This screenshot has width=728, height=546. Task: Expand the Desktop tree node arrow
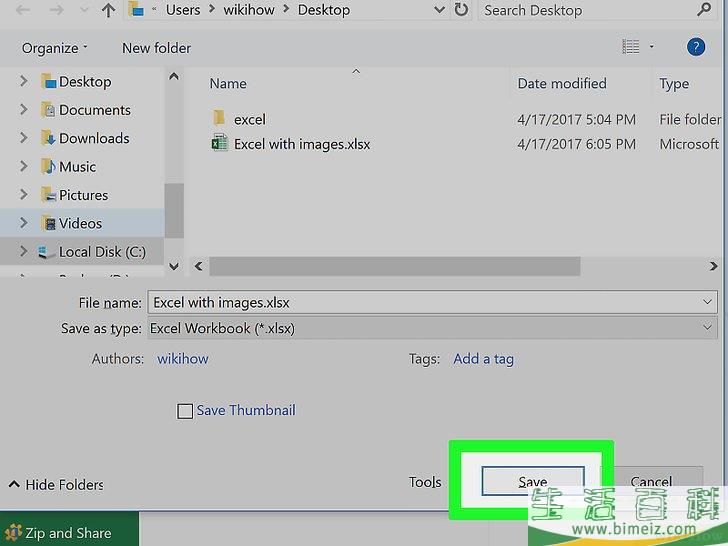point(23,82)
